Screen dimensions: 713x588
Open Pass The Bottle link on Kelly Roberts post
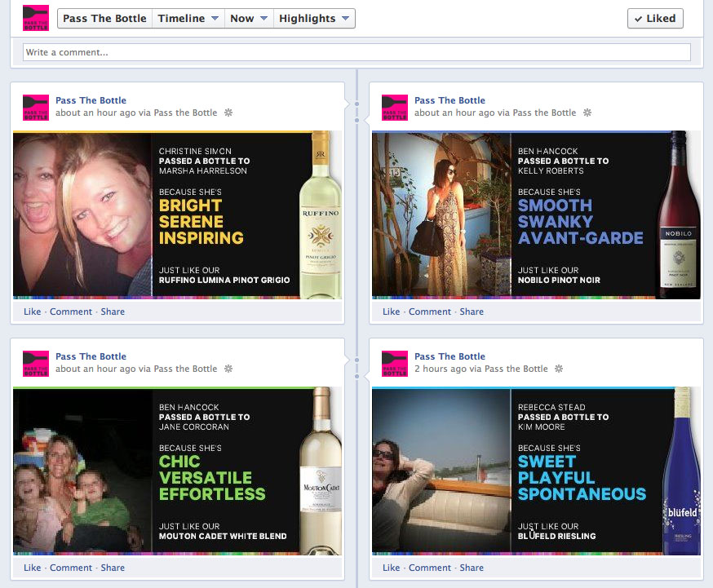(449, 100)
